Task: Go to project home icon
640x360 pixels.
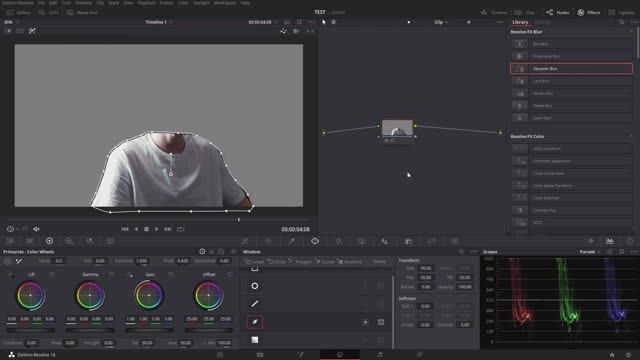Action: pyautogui.click(x=612, y=355)
